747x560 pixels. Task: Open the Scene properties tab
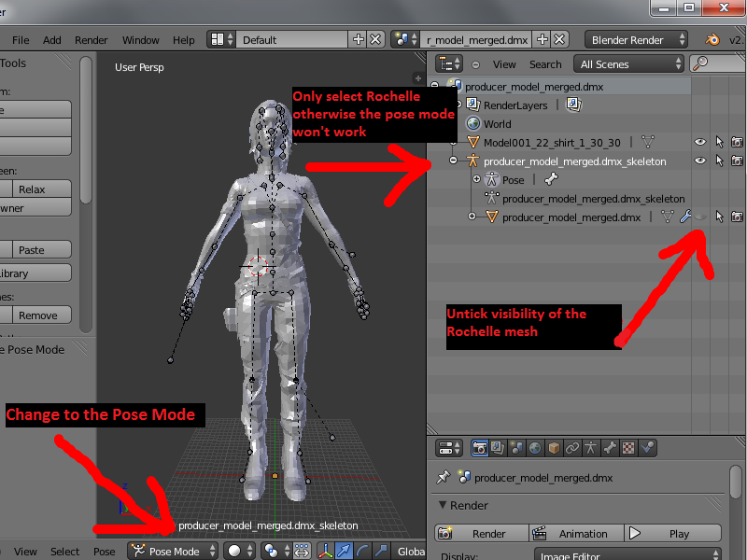coord(516,448)
